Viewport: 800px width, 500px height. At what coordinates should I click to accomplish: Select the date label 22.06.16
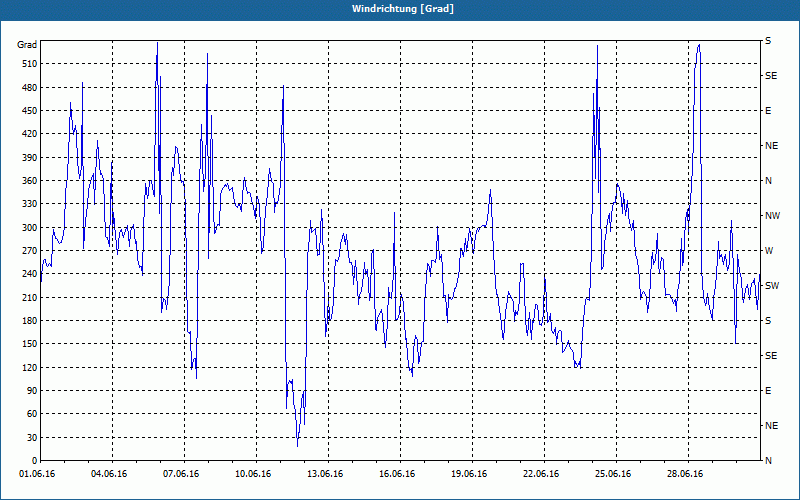[541, 474]
